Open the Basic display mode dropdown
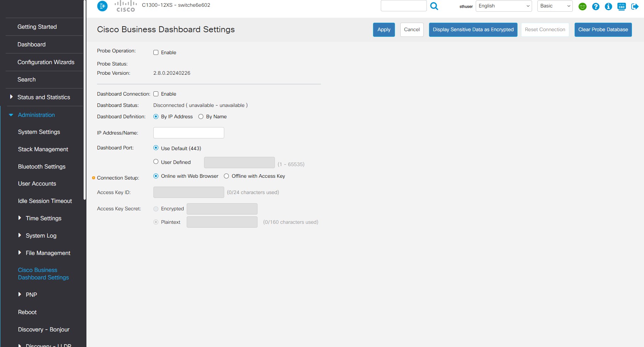This screenshot has height=347, width=644. pos(555,6)
